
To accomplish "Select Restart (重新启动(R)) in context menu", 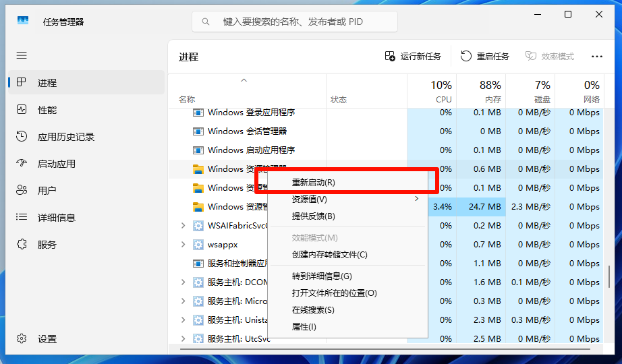I will [348, 183].
